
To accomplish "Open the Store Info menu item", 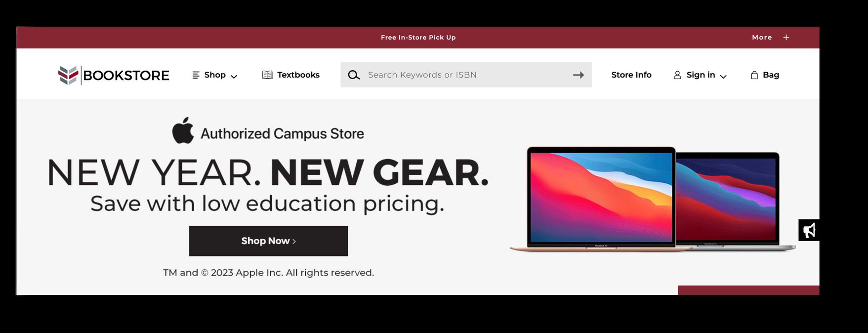I will point(631,75).
